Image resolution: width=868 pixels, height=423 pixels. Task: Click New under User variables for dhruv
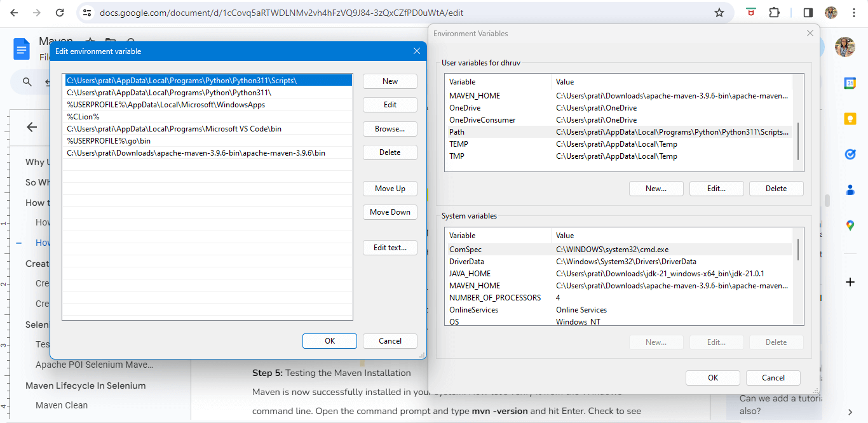tap(656, 188)
